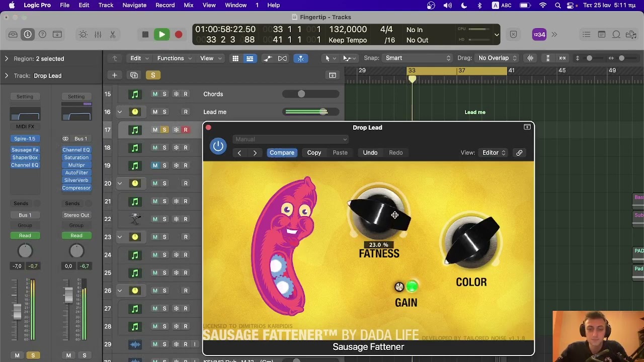644x362 pixels.
Task: Click the duplicate track icon
Action: click(134, 75)
